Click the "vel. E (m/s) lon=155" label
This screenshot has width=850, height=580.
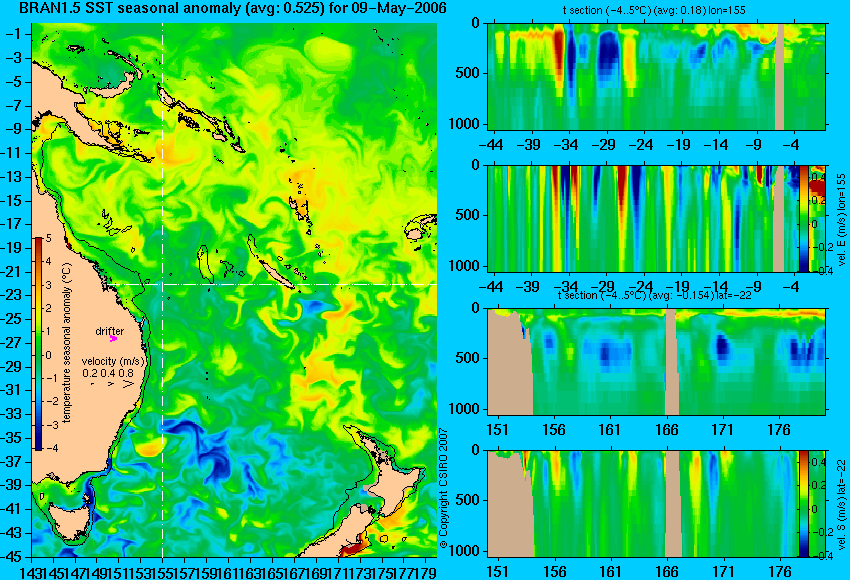click(x=841, y=220)
